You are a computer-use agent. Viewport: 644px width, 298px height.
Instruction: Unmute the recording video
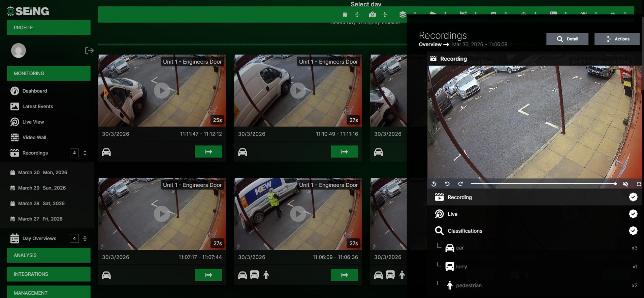point(625,184)
